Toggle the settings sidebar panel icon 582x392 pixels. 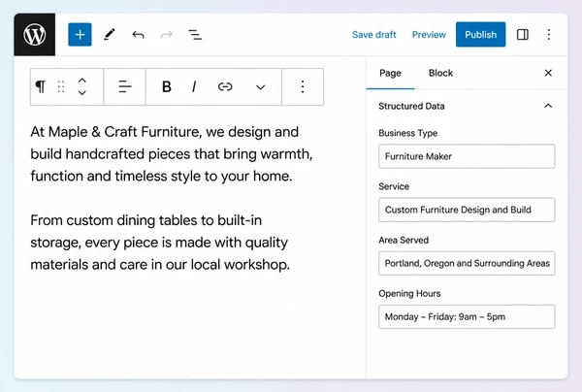[x=523, y=35]
